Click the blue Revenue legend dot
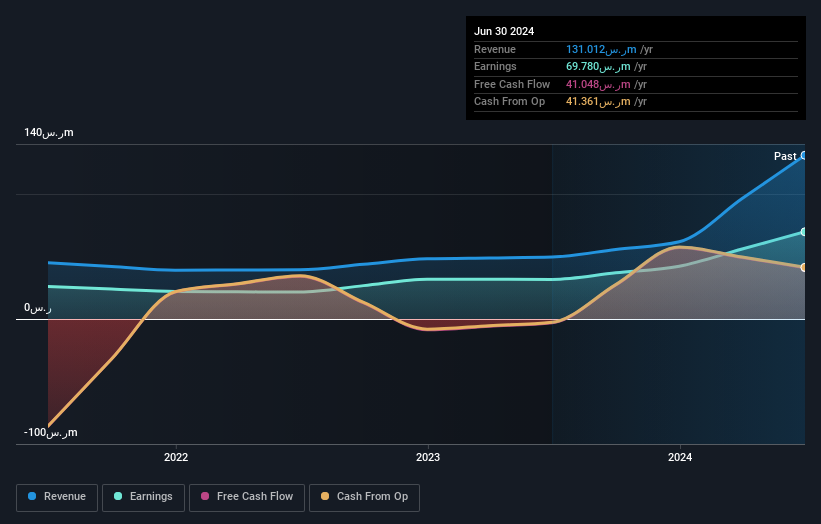Screen dimensions: 821x524 pos(32,496)
